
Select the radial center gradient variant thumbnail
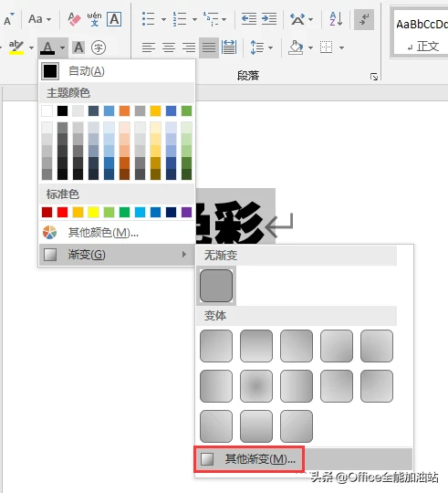(256, 386)
